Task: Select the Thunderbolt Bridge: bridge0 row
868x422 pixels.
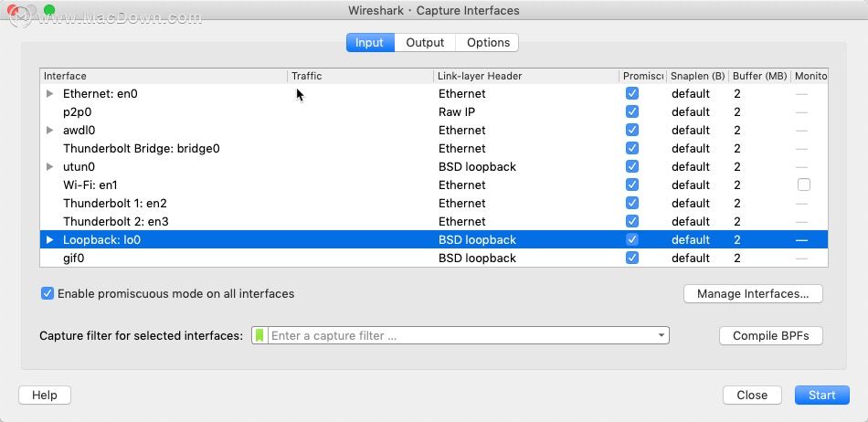Action: (x=434, y=148)
